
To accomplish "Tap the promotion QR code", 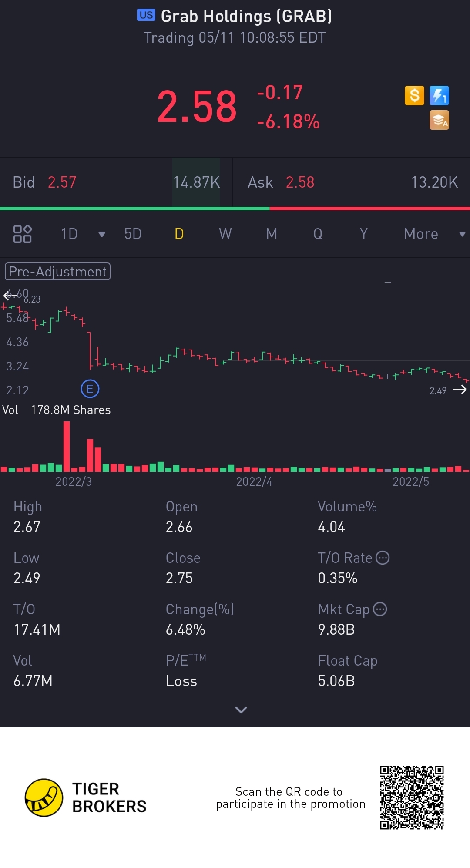I will pyautogui.click(x=412, y=797).
